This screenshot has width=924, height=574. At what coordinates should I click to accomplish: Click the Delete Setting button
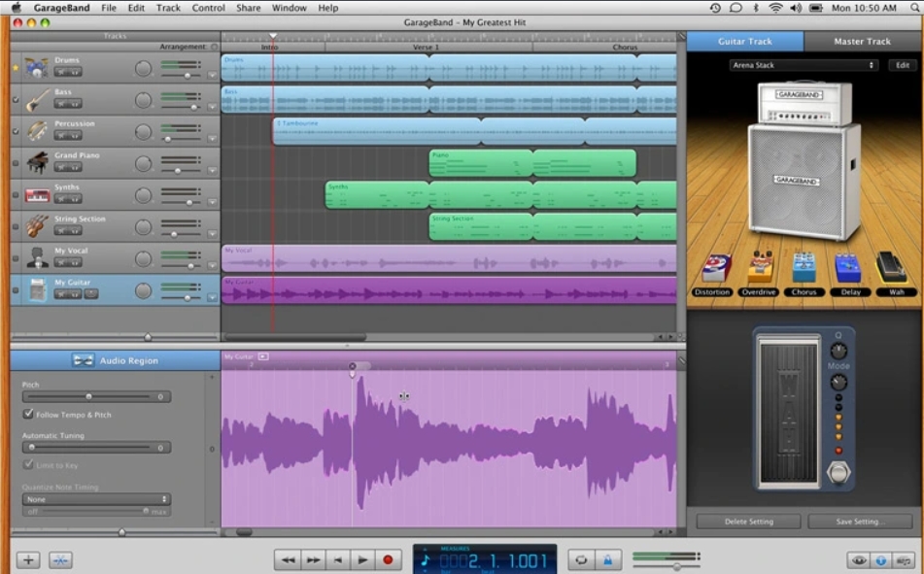[748, 522]
